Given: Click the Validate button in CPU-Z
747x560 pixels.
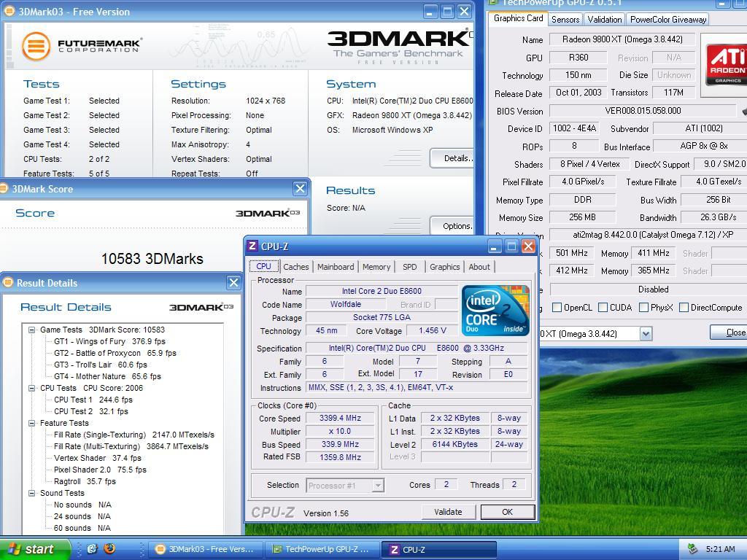Looking at the screenshot, I should pyautogui.click(x=449, y=512).
